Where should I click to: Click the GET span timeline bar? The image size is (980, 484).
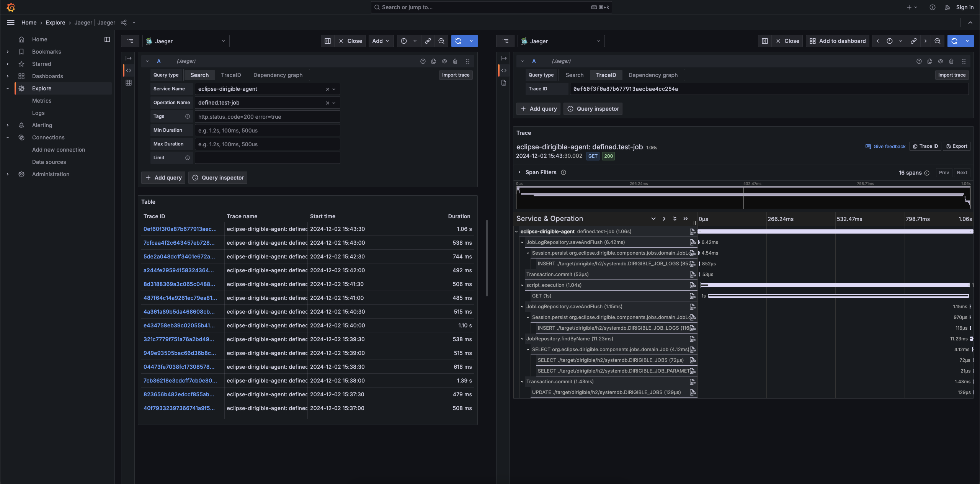838,296
